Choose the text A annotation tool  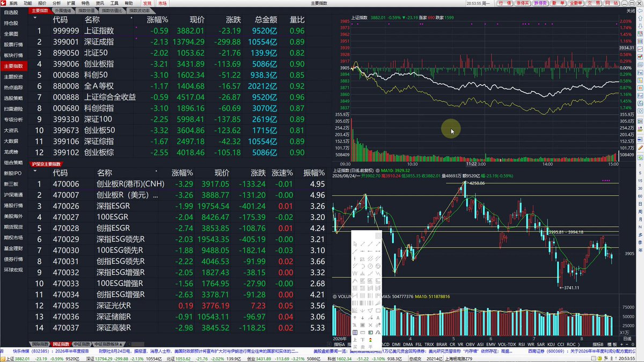point(378,318)
